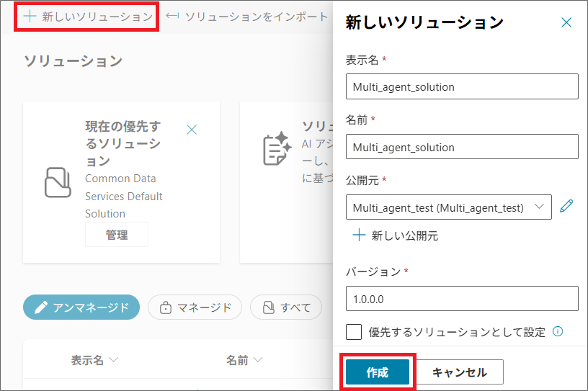Switch to the アンマネージド filter tab
Screen dimensions: 588x391
click(81, 307)
